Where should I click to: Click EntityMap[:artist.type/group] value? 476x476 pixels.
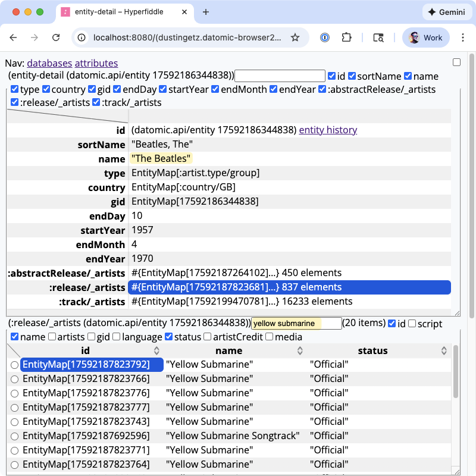(195, 173)
